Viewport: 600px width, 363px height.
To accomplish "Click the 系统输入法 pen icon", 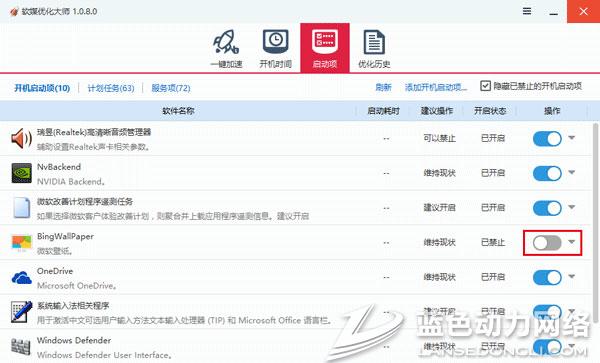I will click(x=21, y=312).
